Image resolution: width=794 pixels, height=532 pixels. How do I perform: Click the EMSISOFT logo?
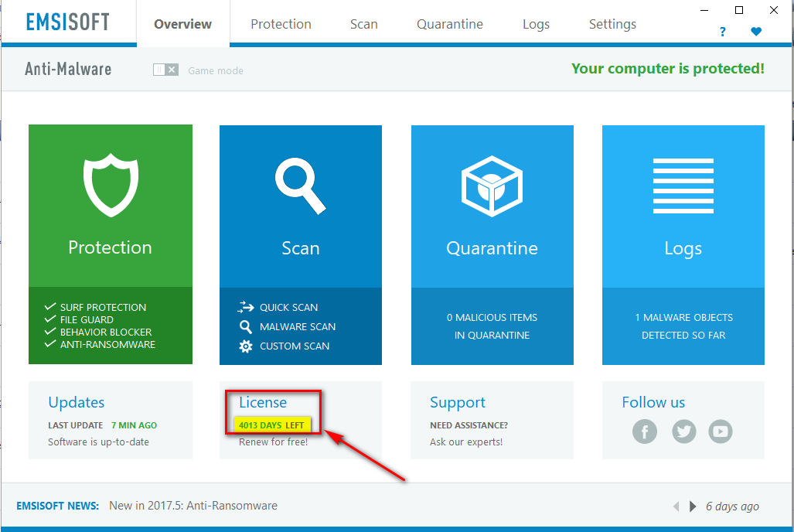[x=68, y=22]
